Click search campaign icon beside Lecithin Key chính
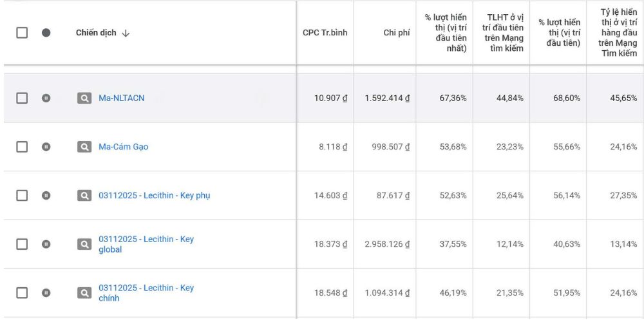Image resolution: width=644 pixels, height=322 pixels. tap(84, 293)
